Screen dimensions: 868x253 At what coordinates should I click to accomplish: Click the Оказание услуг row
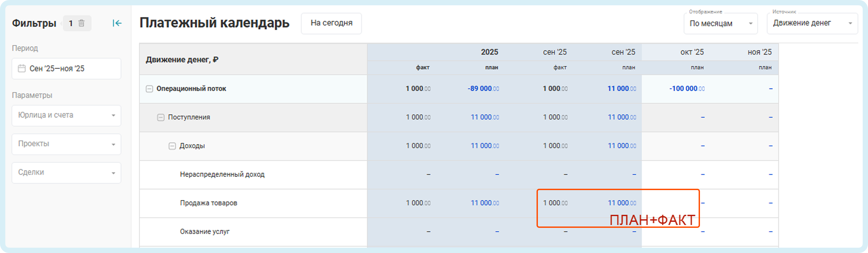[204, 232]
